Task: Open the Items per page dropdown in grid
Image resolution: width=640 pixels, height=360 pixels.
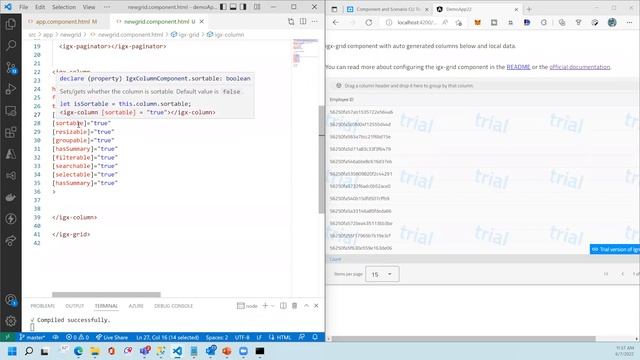Action: [x=382, y=274]
